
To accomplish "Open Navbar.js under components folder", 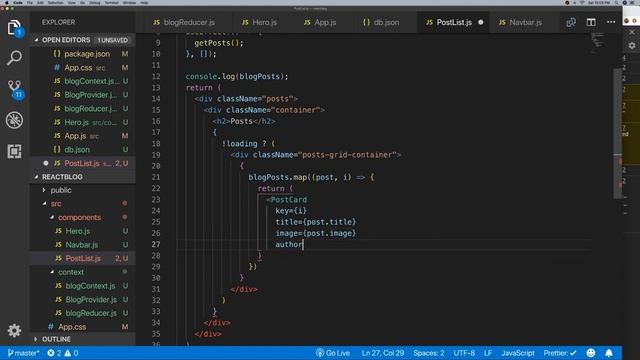I will pos(83,245).
